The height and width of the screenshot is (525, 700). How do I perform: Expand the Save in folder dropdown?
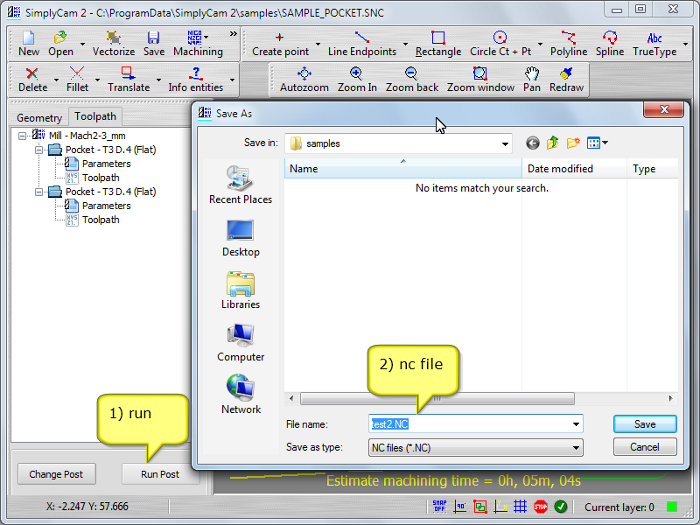point(505,144)
